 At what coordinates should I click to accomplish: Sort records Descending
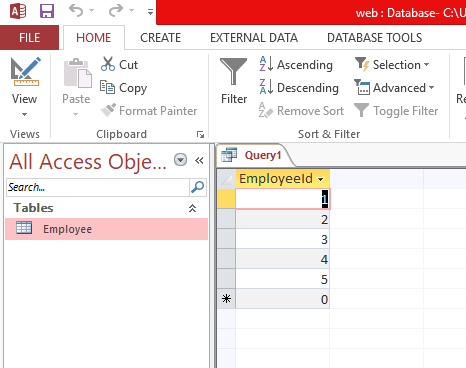tap(299, 87)
